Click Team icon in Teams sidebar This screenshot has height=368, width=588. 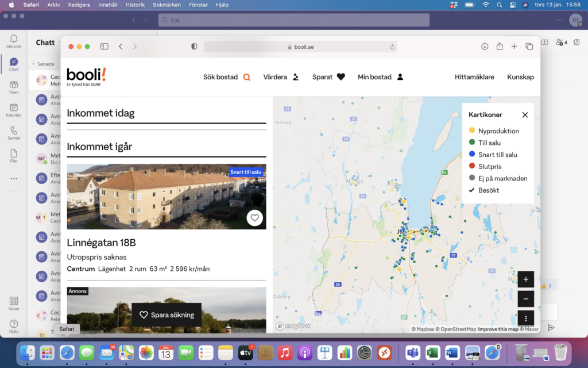(x=14, y=87)
